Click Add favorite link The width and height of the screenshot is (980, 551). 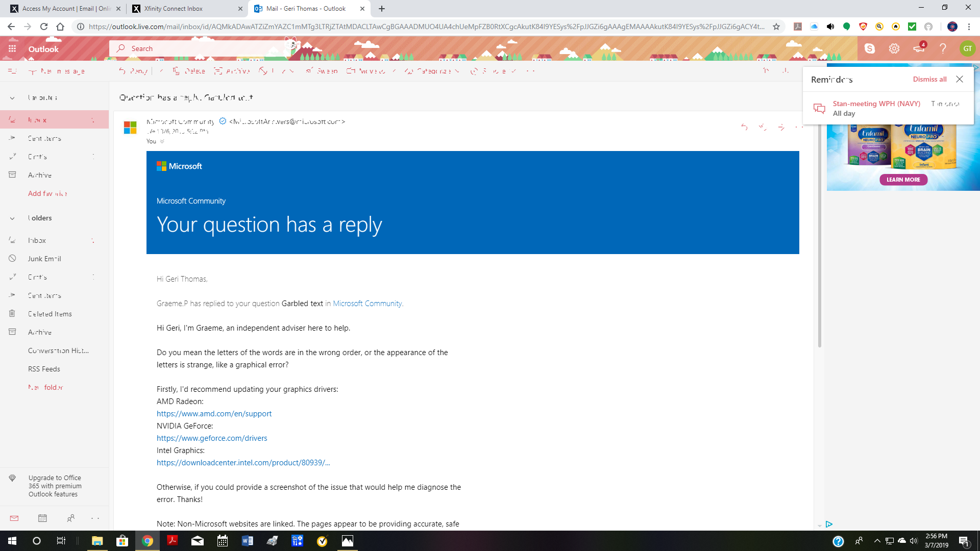pos(47,193)
